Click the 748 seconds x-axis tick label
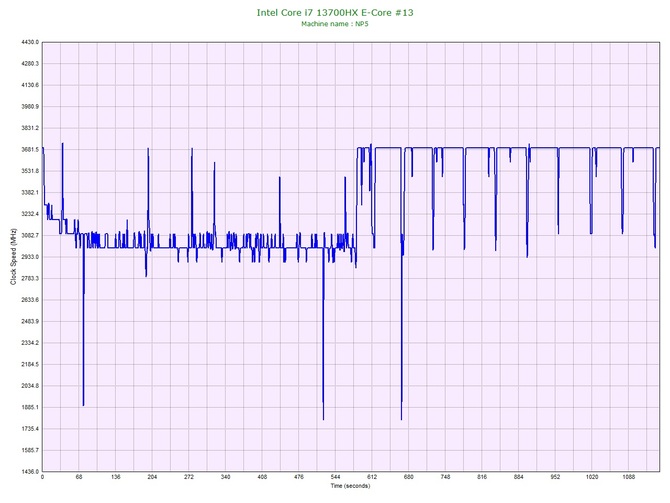 click(446, 477)
